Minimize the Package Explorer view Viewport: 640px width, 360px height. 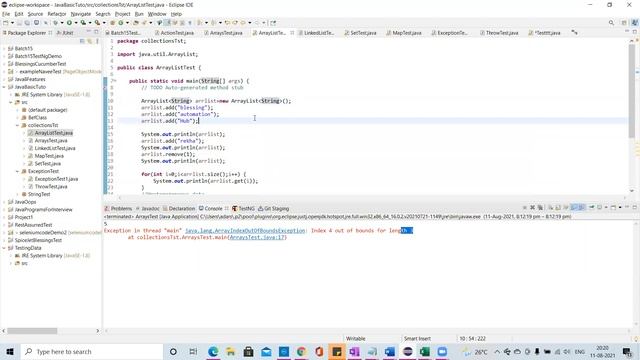[x=89, y=32]
